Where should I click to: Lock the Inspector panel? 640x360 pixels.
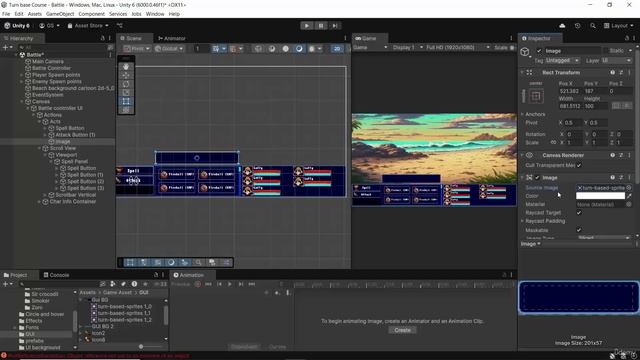pyautogui.click(x=627, y=38)
